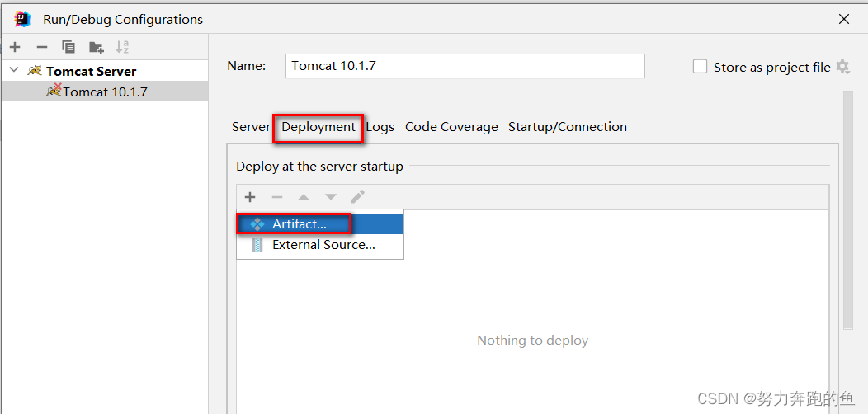The width and height of the screenshot is (868, 414).
Task: Click the vertical scrollbar on the right
Action: pyautogui.click(x=847, y=210)
